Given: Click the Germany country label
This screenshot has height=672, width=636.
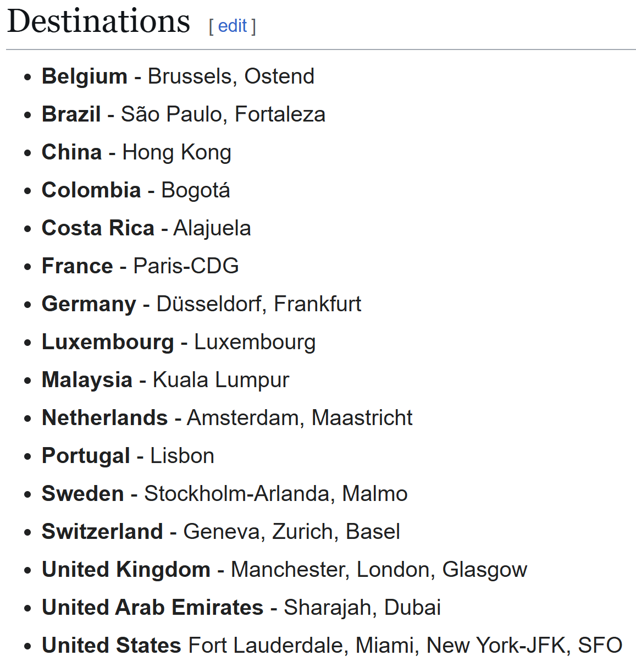Looking at the screenshot, I should click(x=89, y=304).
